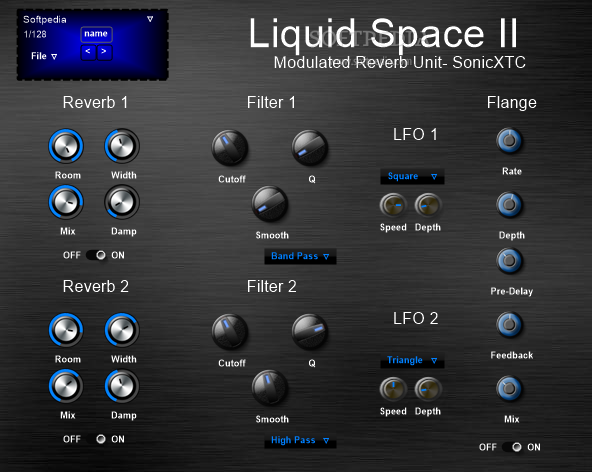Click the Flange Depth knob
The image size is (592, 472).
click(509, 205)
